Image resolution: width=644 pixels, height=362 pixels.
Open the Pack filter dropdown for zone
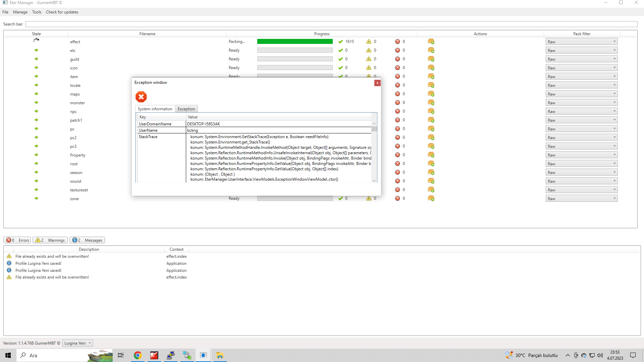point(582,198)
